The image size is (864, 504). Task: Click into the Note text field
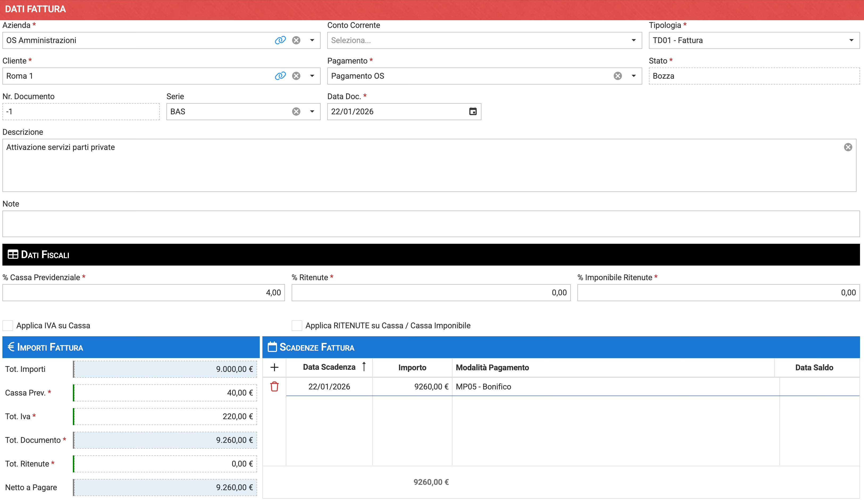pyautogui.click(x=431, y=224)
